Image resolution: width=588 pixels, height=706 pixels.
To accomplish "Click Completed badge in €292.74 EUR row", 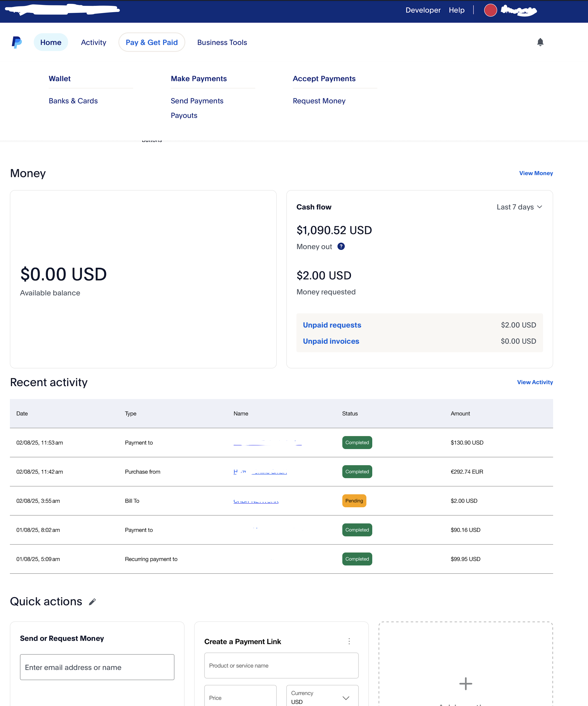I will point(357,472).
